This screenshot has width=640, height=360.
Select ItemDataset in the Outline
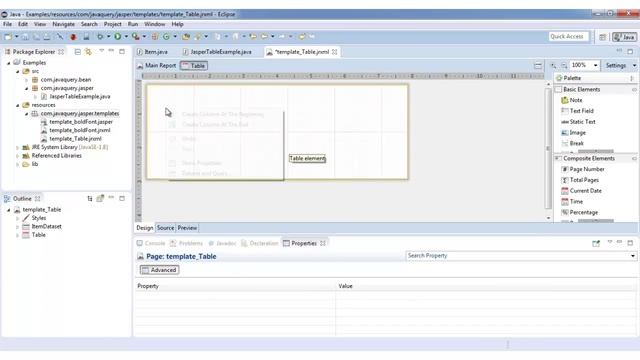46,227
